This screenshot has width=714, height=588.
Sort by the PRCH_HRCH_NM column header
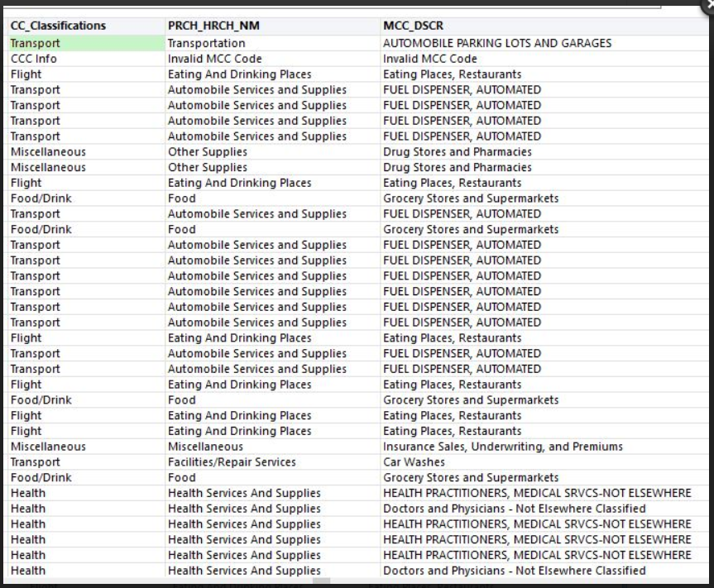click(213, 26)
